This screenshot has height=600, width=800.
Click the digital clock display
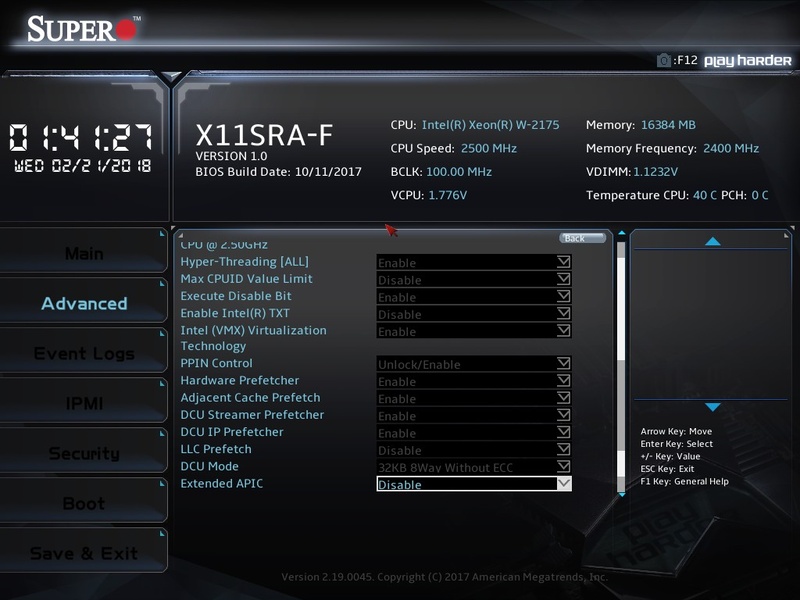click(x=81, y=137)
